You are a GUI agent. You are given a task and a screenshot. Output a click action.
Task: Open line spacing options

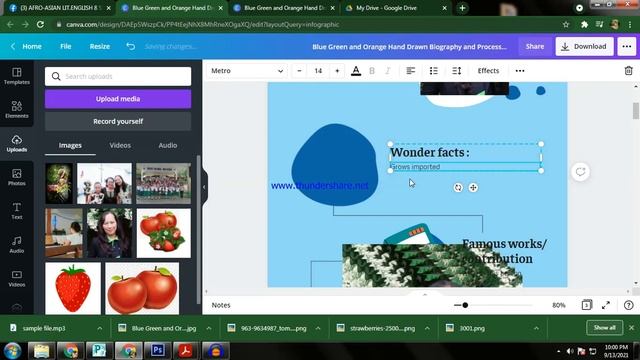coord(456,71)
